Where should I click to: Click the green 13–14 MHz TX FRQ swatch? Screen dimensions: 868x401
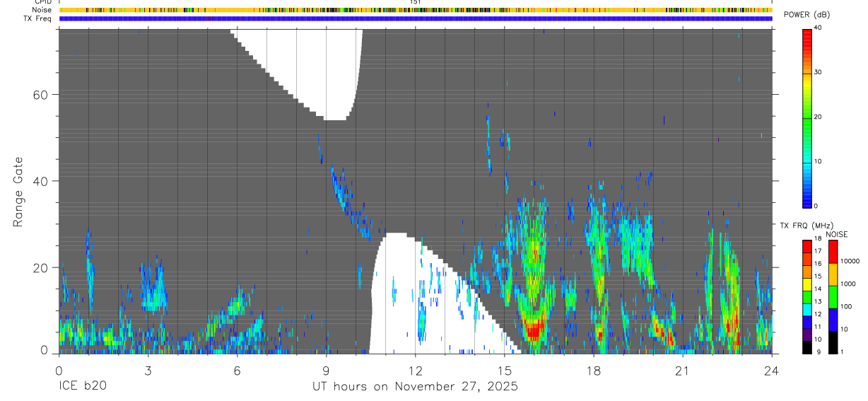[807, 297]
